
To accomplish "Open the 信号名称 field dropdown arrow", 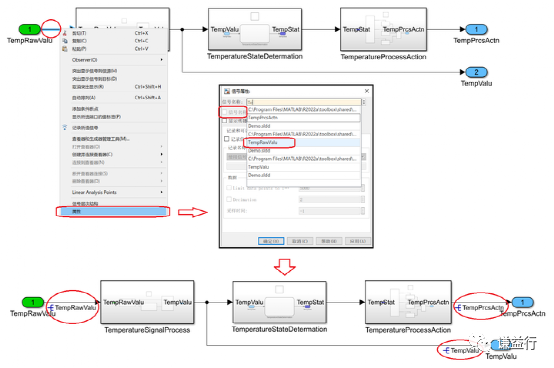I will (364, 102).
